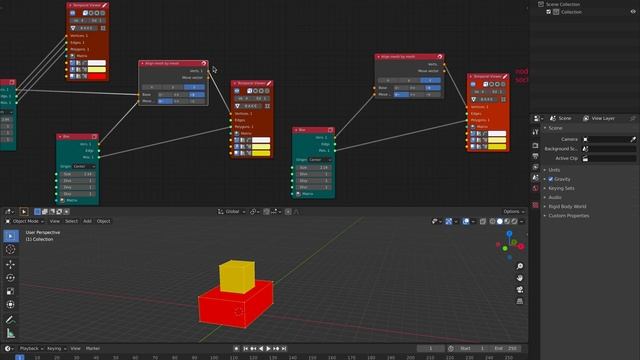Click the use preview range clock icon
Screen dimensions: 640x360
click(451, 349)
